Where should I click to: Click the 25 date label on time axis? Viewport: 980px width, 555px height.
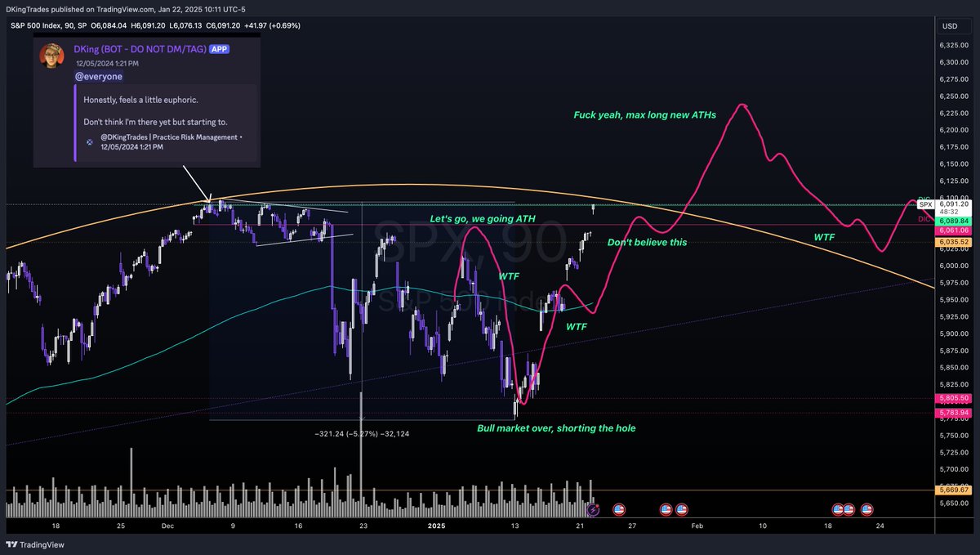tap(119, 526)
